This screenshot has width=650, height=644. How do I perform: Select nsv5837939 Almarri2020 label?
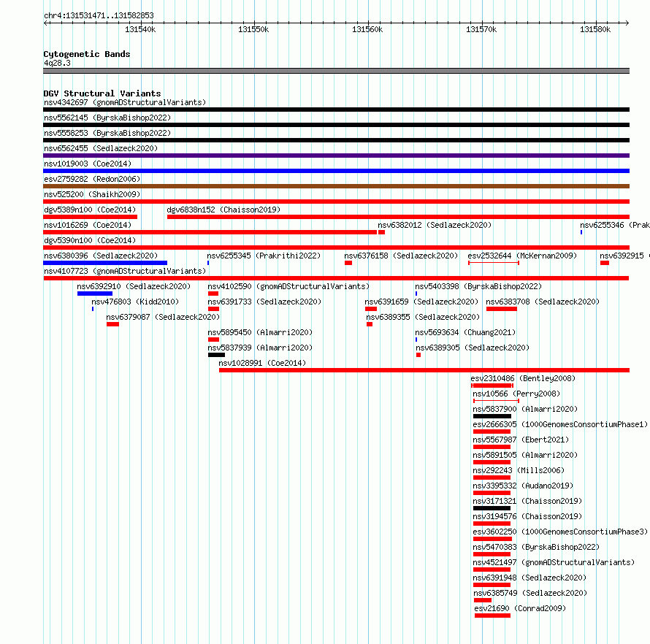[260, 348]
